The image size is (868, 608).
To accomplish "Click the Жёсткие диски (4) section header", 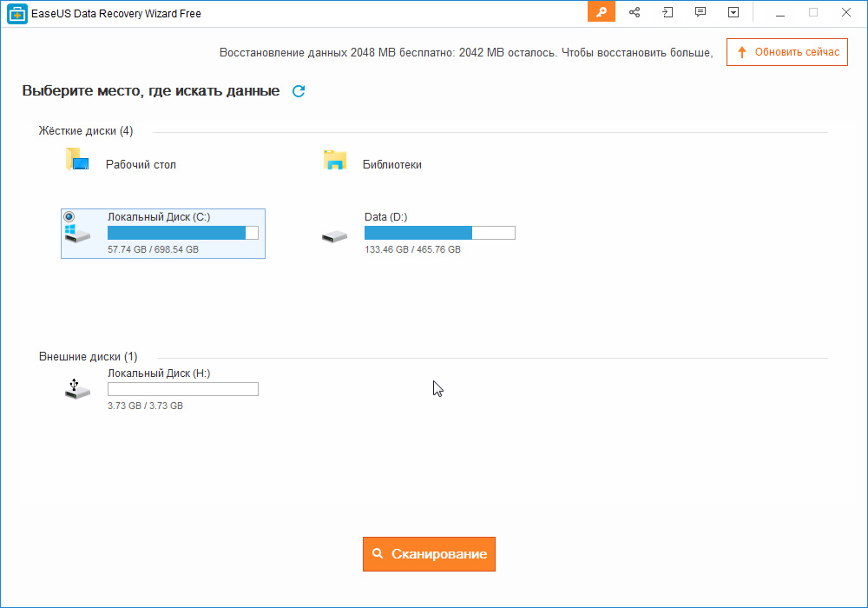I will click(x=86, y=130).
